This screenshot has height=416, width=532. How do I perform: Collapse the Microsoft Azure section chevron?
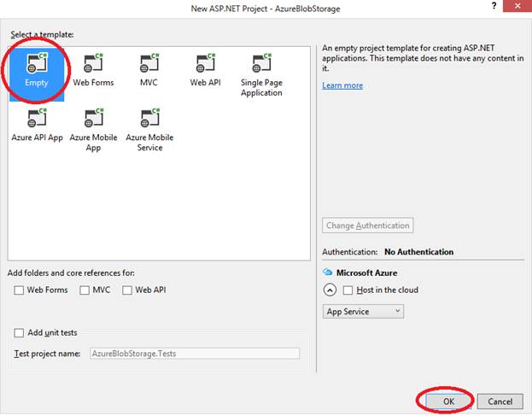coord(330,290)
